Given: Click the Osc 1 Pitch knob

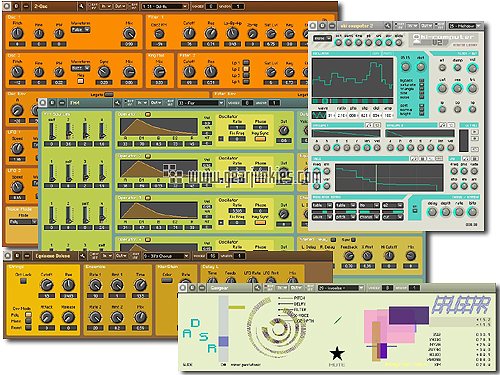Looking at the screenshot, I should [x=17, y=33].
